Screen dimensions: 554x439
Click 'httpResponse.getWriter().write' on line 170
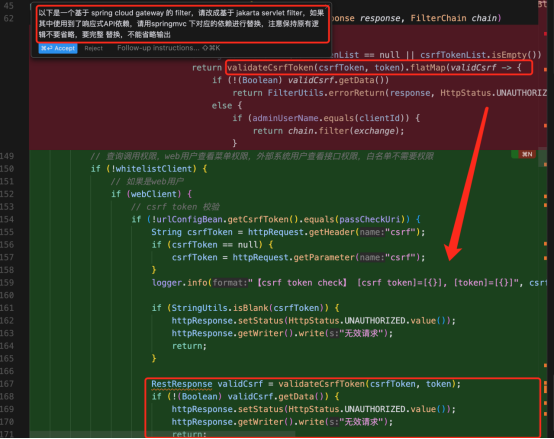pos(248,422)
